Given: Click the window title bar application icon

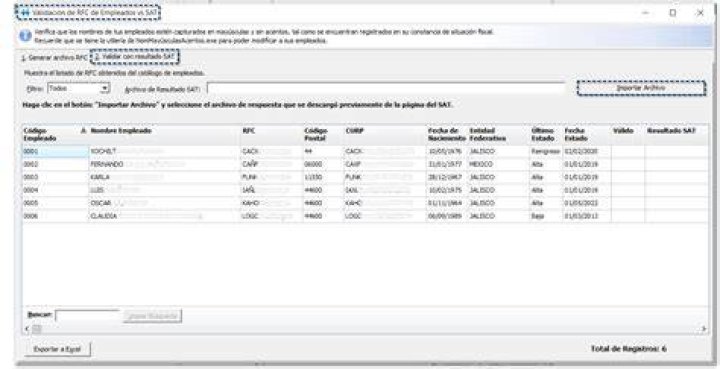Looking at the screenshot, I should tap(25, 13).
